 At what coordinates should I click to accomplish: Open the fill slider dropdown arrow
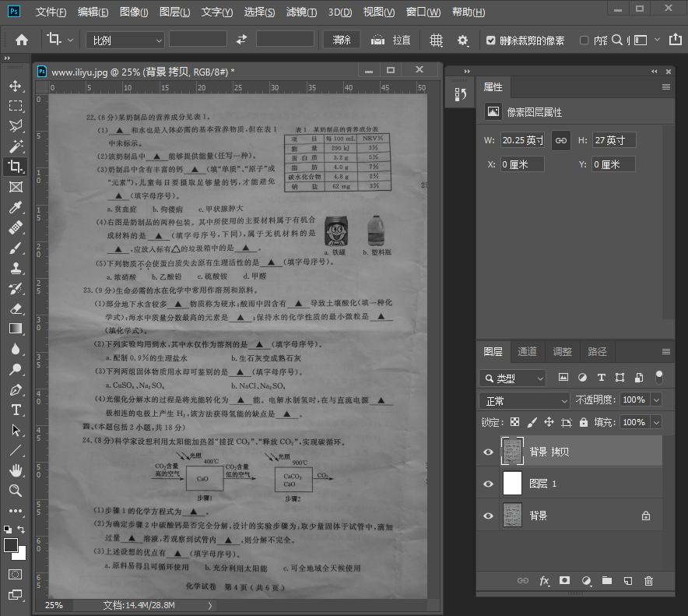tap(656, 422)
